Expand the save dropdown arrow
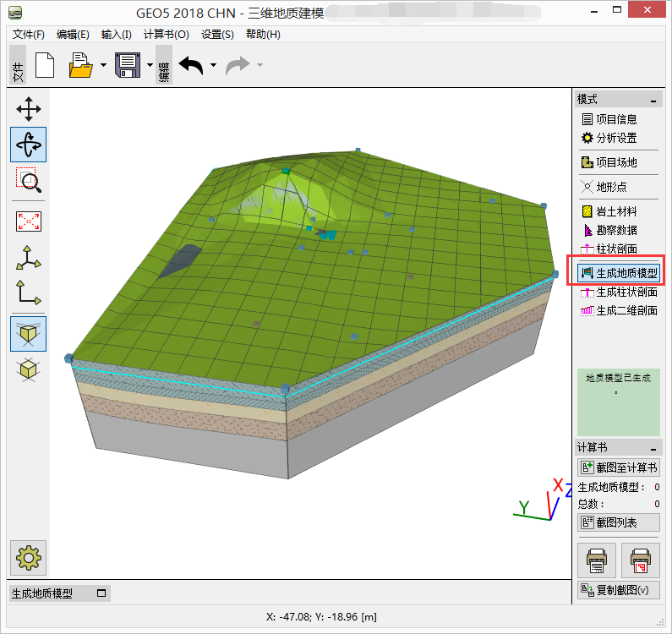 pos(150,65)
